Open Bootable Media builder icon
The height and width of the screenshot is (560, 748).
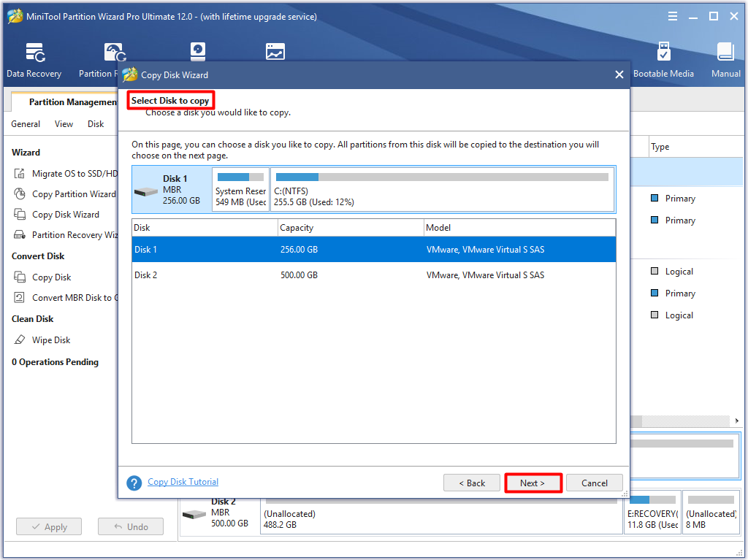point(663,52)
